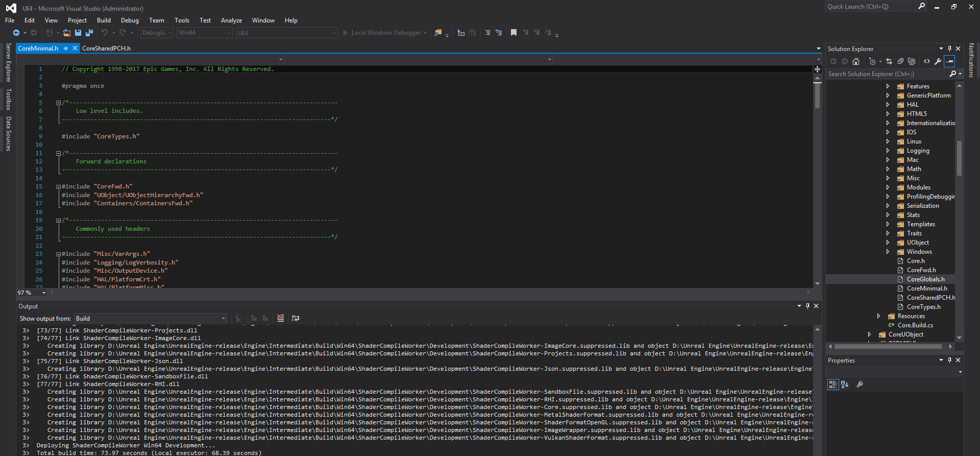Open the 'Show output from' Build dropdown
This screenshot has height=456, width=980.
[151, 319]
